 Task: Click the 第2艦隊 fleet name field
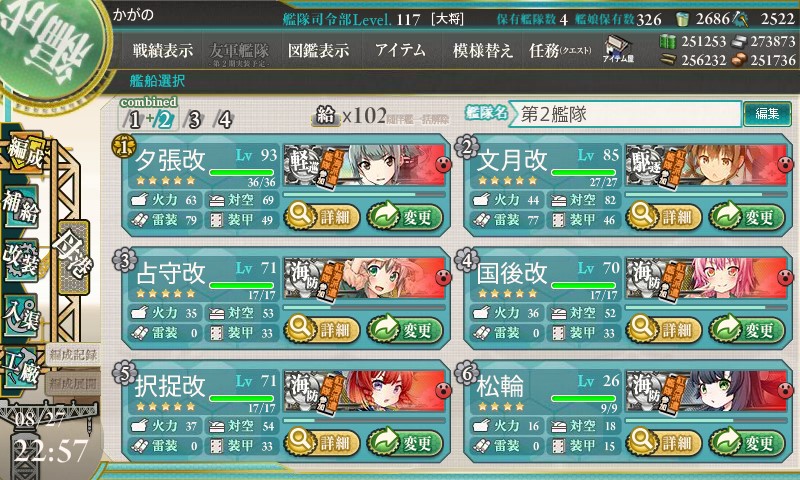(x=626, y=114)
